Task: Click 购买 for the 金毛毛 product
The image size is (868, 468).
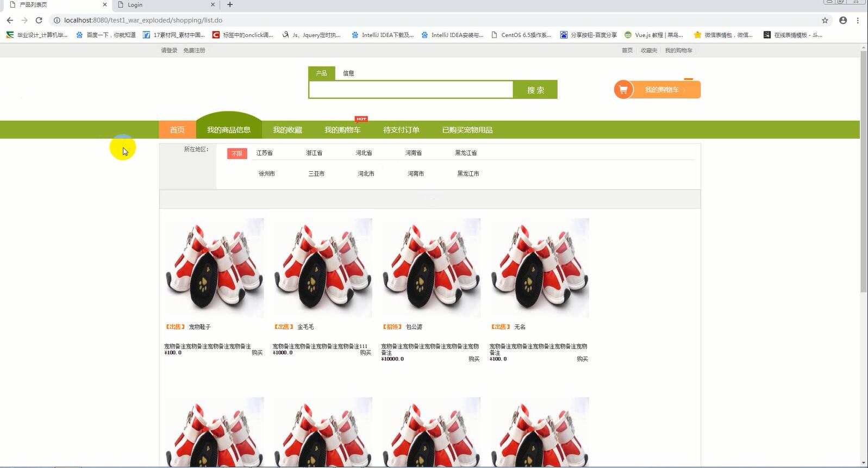Action: click(365, 353)
